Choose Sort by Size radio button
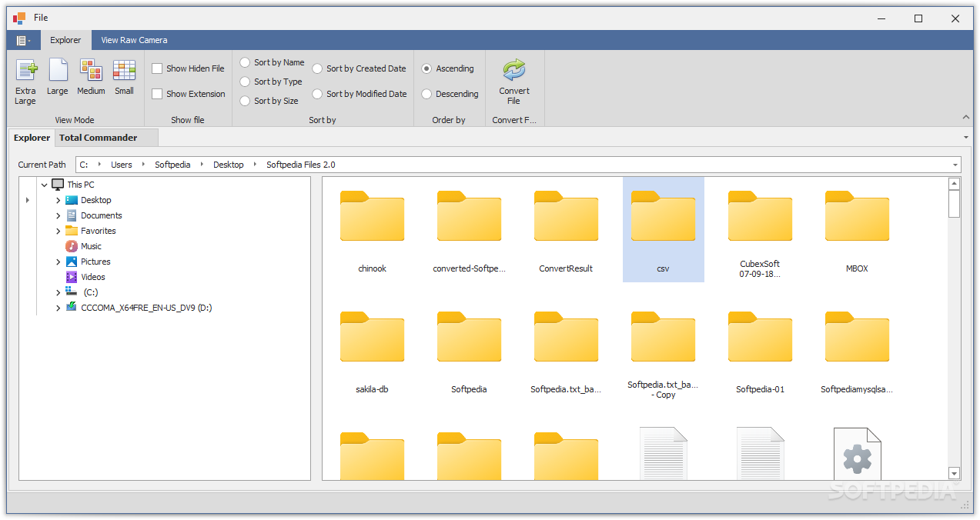This screenshot has width=980, height=520. click(245, 101)
